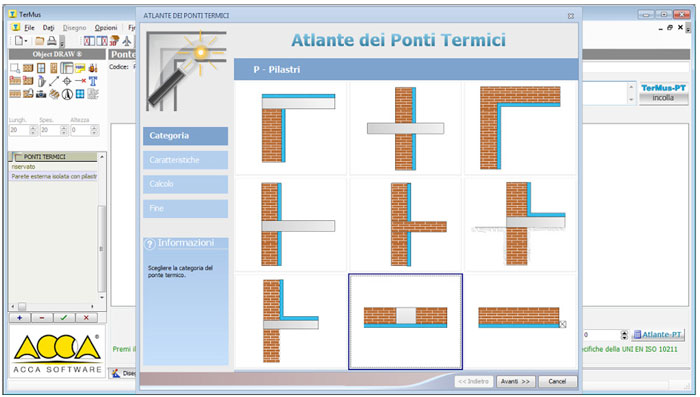Select the camera icon in Object DRAW
The width and height of the screenshot is (700, 397).
(41, 94)
